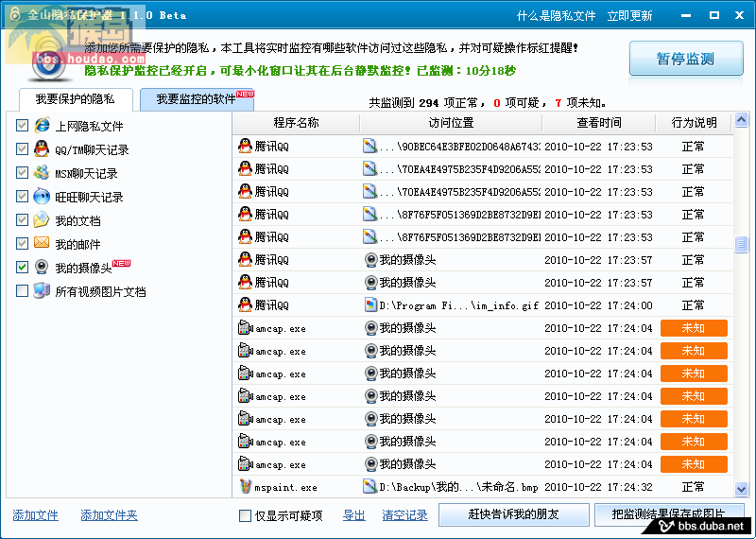Click the 导出 link
This screenshot has width=756, height=539.
353,515
